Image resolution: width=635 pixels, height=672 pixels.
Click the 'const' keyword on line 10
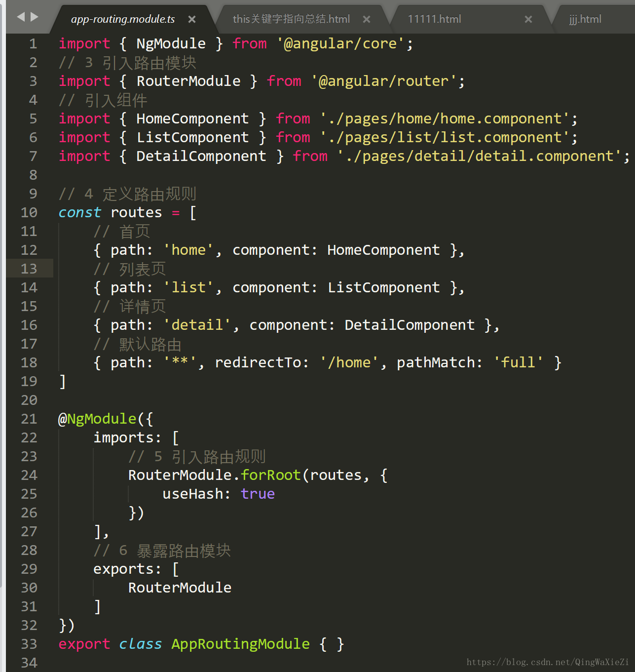click(79, 212)
